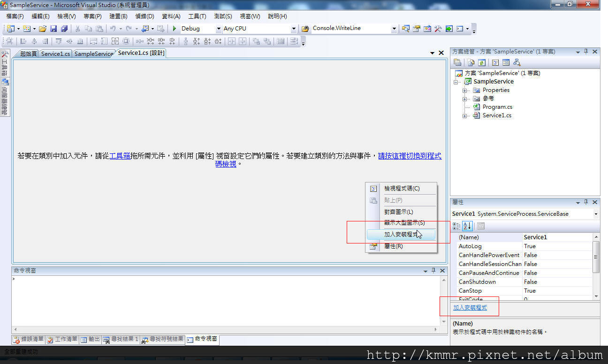608x364 pixels.
Task: Click the Command Window toolbar icon
Action: (460, 29)
